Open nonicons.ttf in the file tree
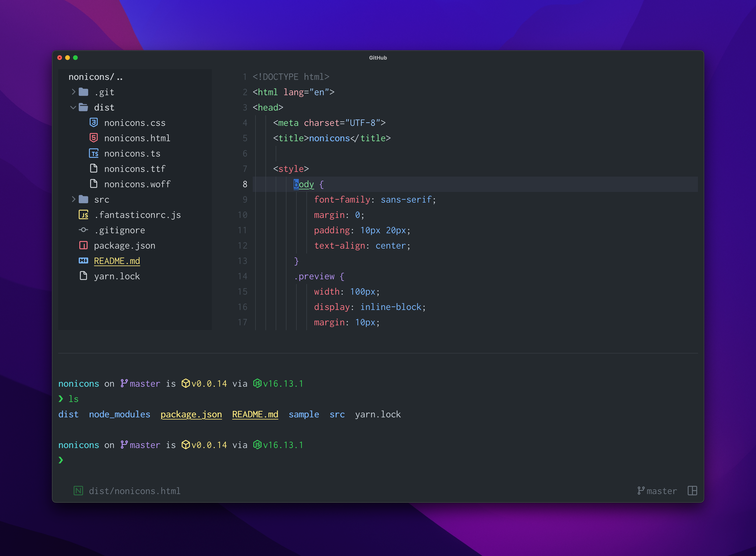Viewport: 756px width, 556px height. click(x=135, y=169)
